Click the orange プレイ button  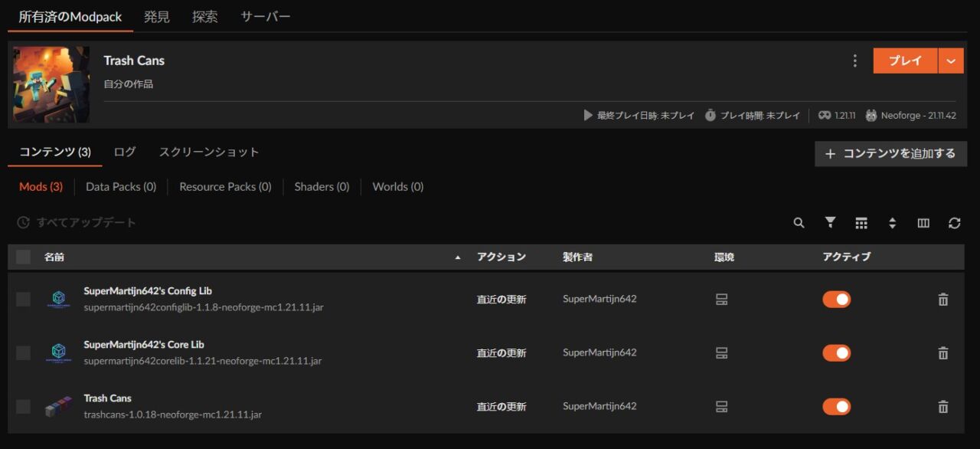[905, 61]
